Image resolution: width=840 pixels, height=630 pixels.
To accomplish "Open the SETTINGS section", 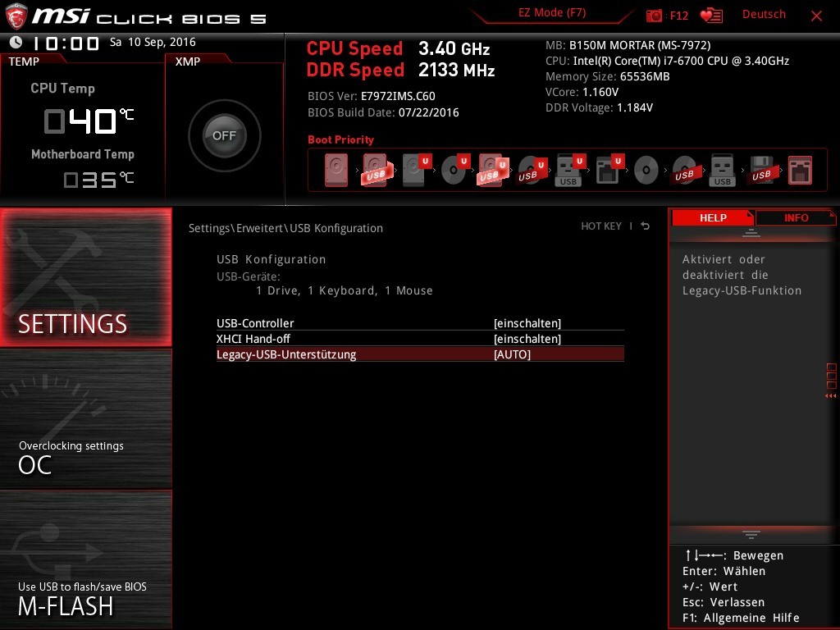I will click(x=85, y=277).
